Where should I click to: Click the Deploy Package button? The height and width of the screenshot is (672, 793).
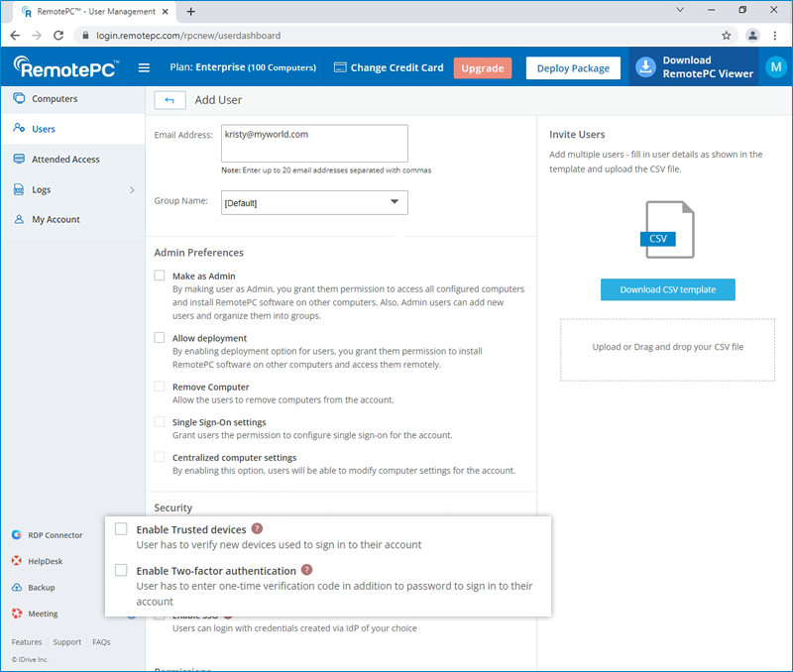(573, 68)
